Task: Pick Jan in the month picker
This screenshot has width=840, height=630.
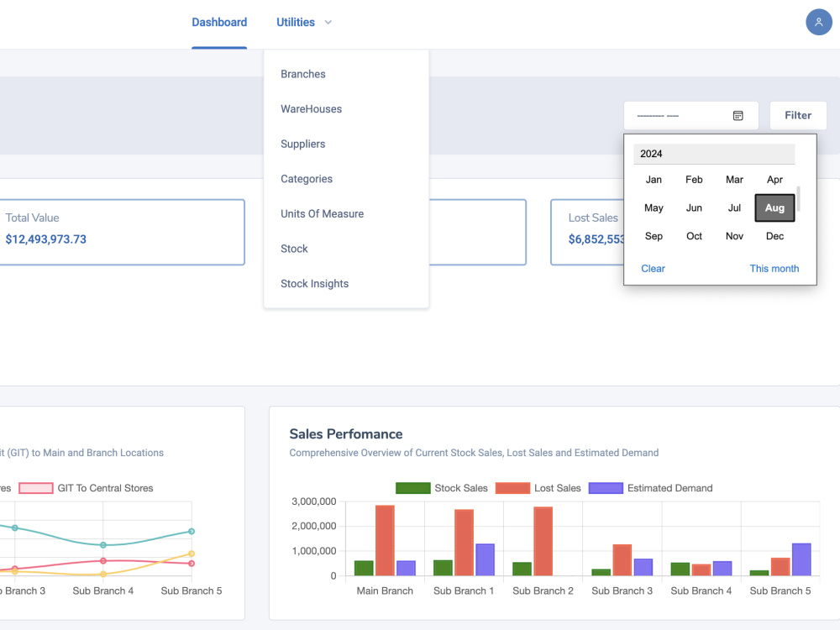Action: point(653,180)
